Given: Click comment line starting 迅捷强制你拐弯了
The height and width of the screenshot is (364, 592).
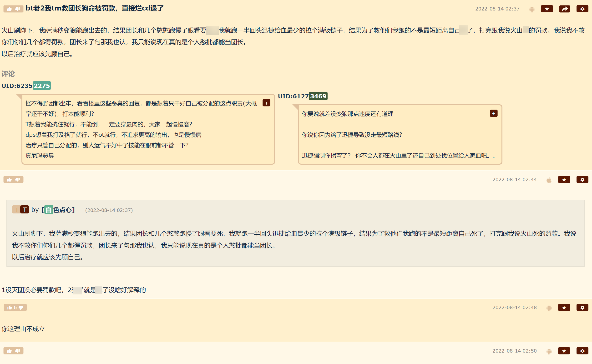Looking at the screenshot, I should click(x=399, y=156).
